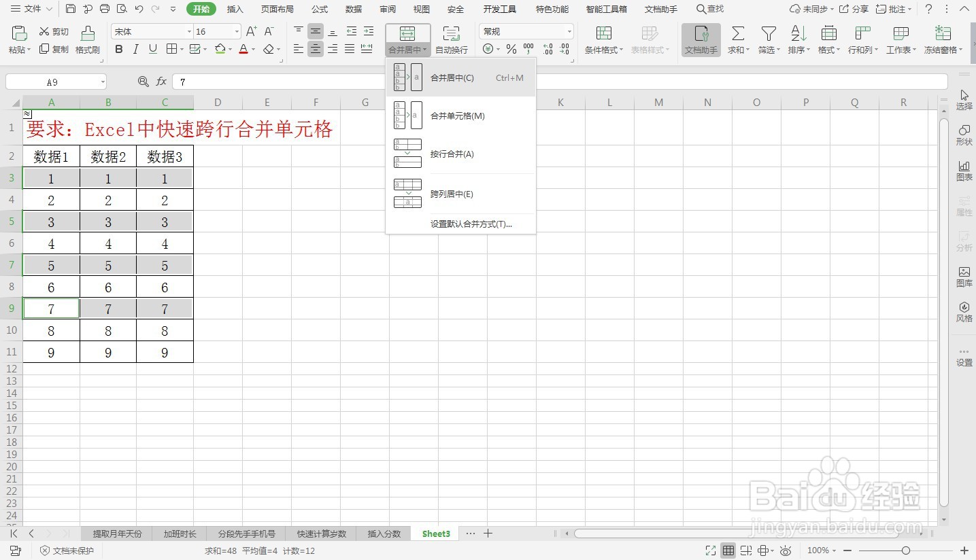976x560 pixels.
Task: Open help question mark icon
Action: (928, 10)
